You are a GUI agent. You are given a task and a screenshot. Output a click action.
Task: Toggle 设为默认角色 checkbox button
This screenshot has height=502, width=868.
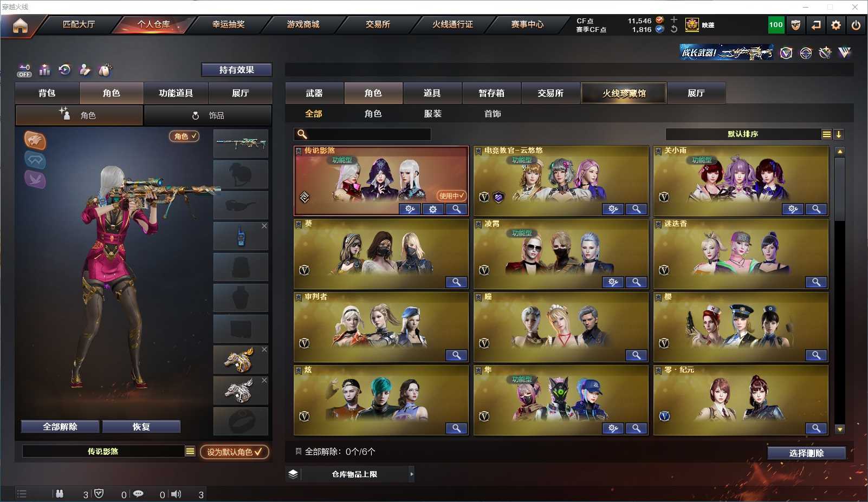(x=234, y=452)
